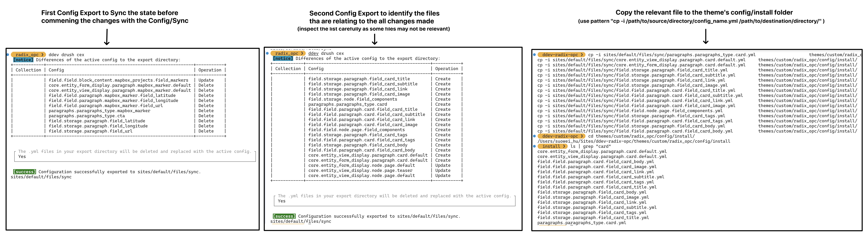
Task: Click the [notice] badge in middle terminal
Action: [x=283, y=58]
